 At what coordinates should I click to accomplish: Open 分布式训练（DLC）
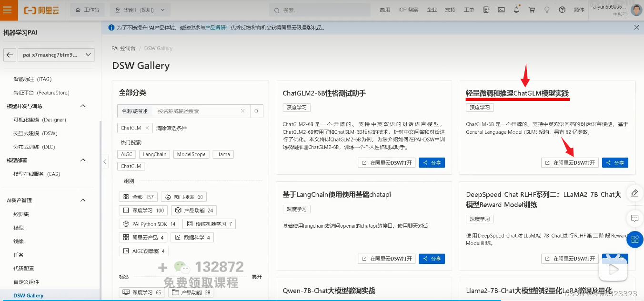[x=34, y=147]
